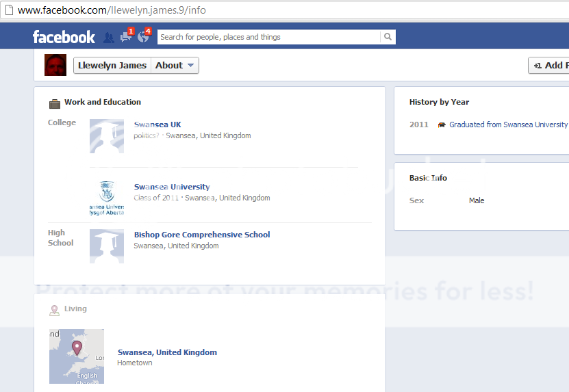Viewport: 569px width, 392px height.
Task: Click the search magnifier button
Action: tap(388, 37)
